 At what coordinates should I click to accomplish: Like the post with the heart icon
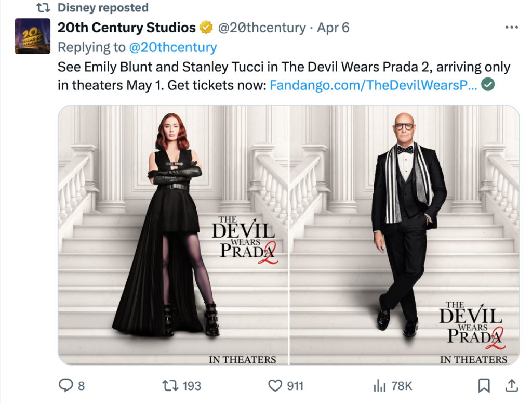coord(274,386)
